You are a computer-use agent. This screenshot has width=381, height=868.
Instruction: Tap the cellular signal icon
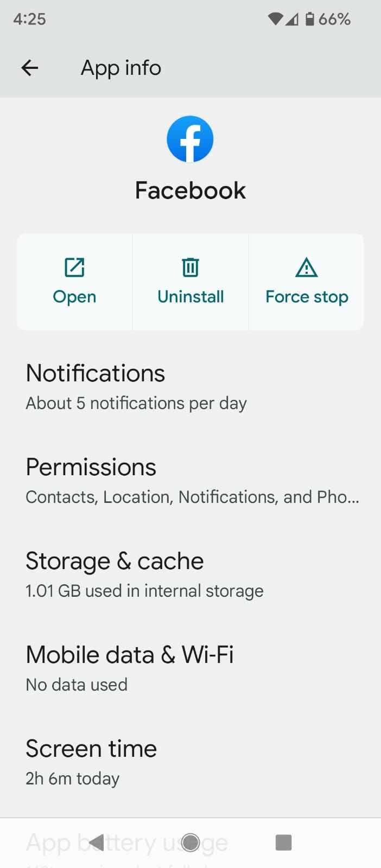coord(292,18)
